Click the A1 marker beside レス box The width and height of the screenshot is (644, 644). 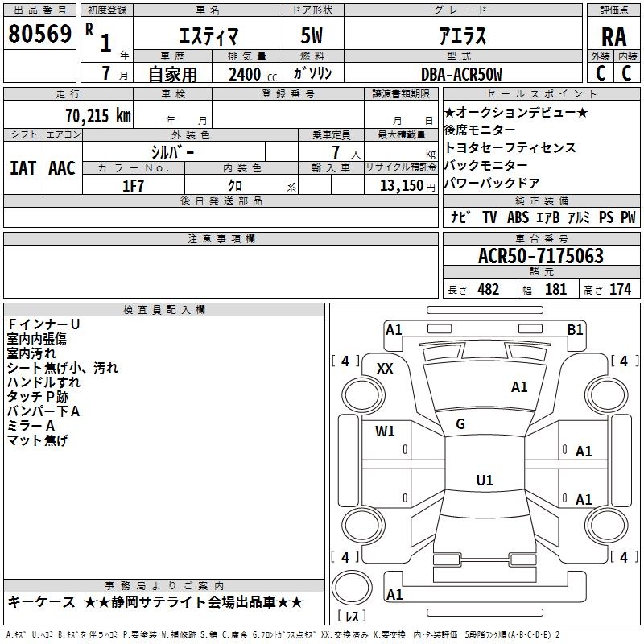point(394,595)
